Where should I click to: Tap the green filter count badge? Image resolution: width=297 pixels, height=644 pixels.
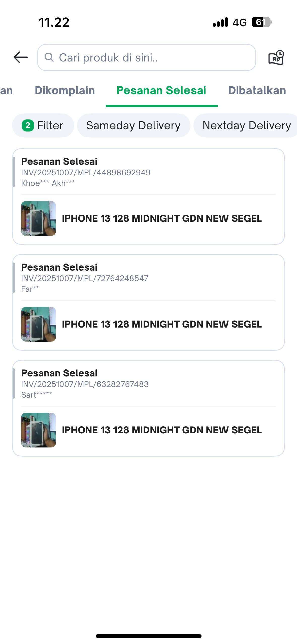point(28,125)
